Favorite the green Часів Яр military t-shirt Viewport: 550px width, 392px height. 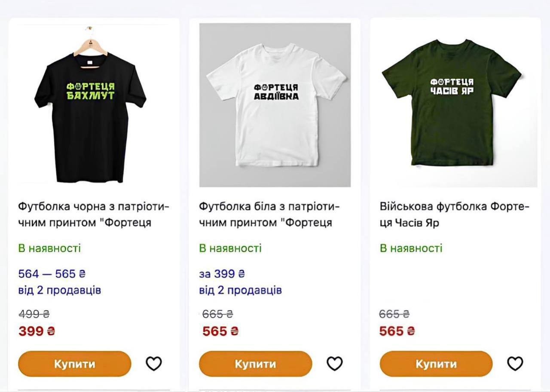point(515,364)
